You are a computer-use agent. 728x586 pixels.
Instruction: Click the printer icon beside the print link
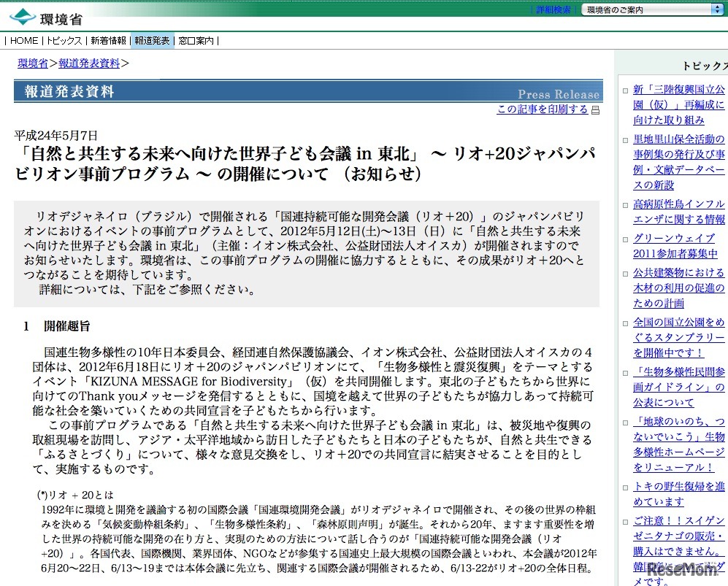point(595,110)
